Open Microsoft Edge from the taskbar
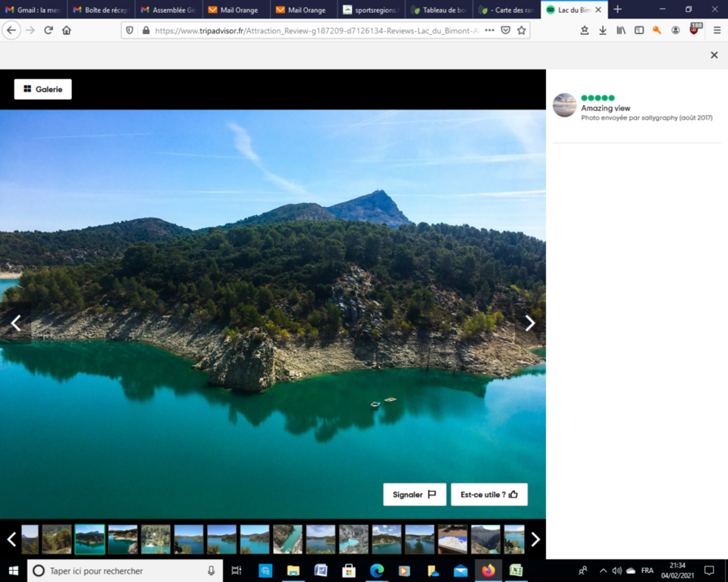728x582 pixels. pyautogui.click(x=377, y=571)
